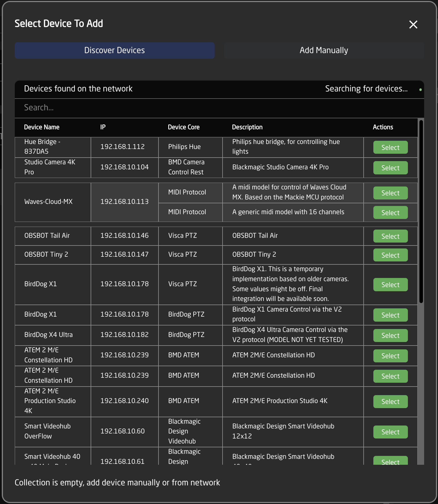This screenshot has height=504, width=438.
Task: Select BirdDog X1 with Visca PTZ core
Action: click(x=390, y=284)
